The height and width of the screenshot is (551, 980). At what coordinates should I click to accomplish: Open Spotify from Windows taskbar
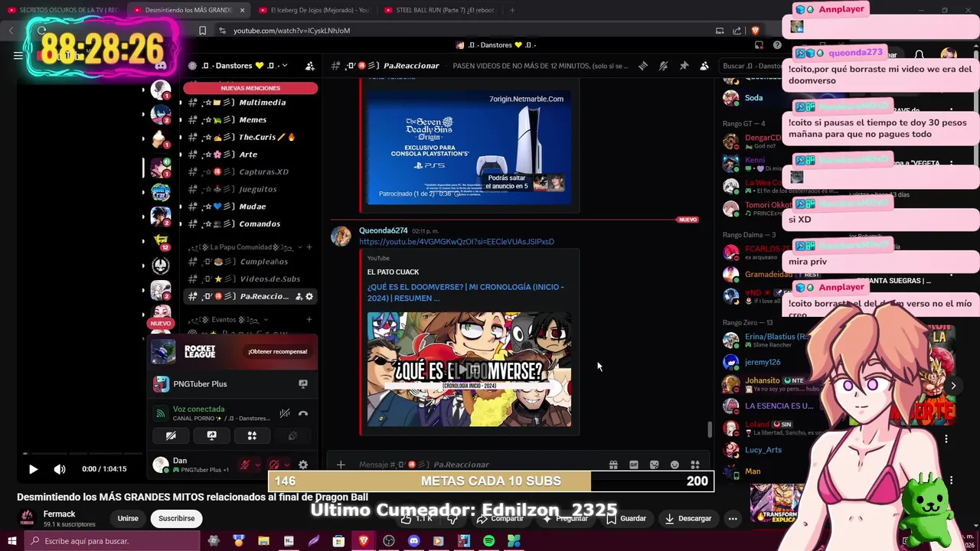point(488,541)
